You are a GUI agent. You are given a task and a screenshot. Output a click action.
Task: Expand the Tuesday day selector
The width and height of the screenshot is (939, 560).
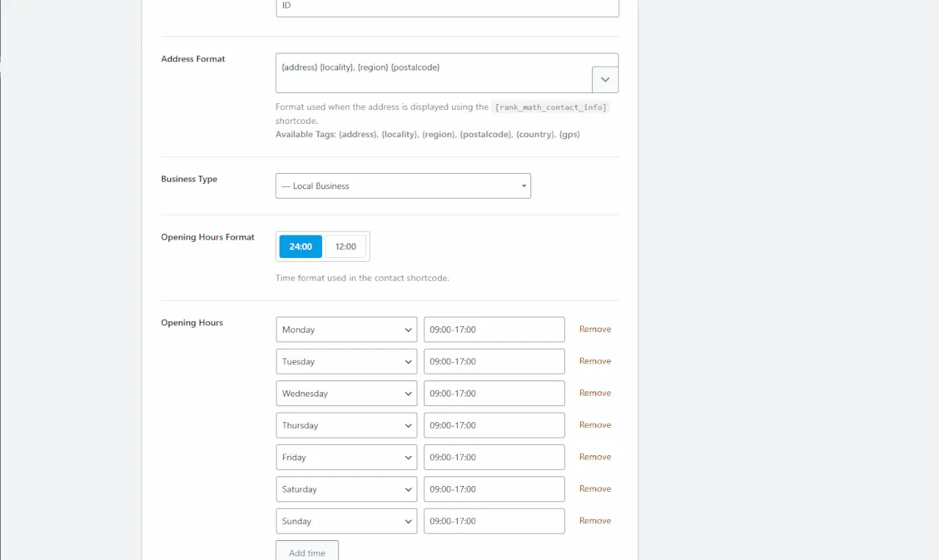coord(346,361)
